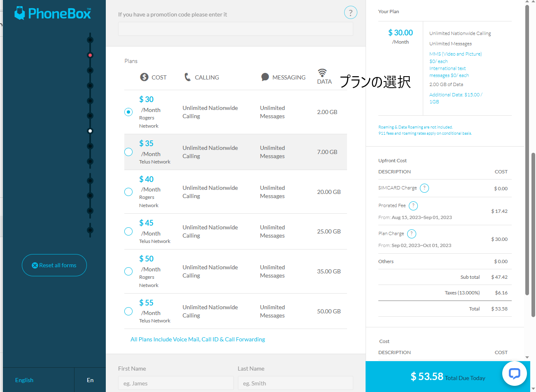Choose the $55 per month 50 GB plan
Viewport: 536px width, 392px height.
[x=128, y=311]
